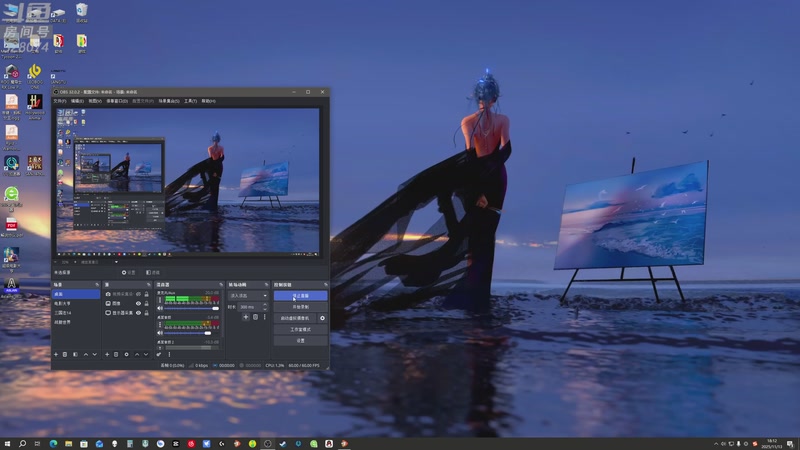Mute the second mixer channel speaker icon
The image size is (800, 450).
(160, 333)
